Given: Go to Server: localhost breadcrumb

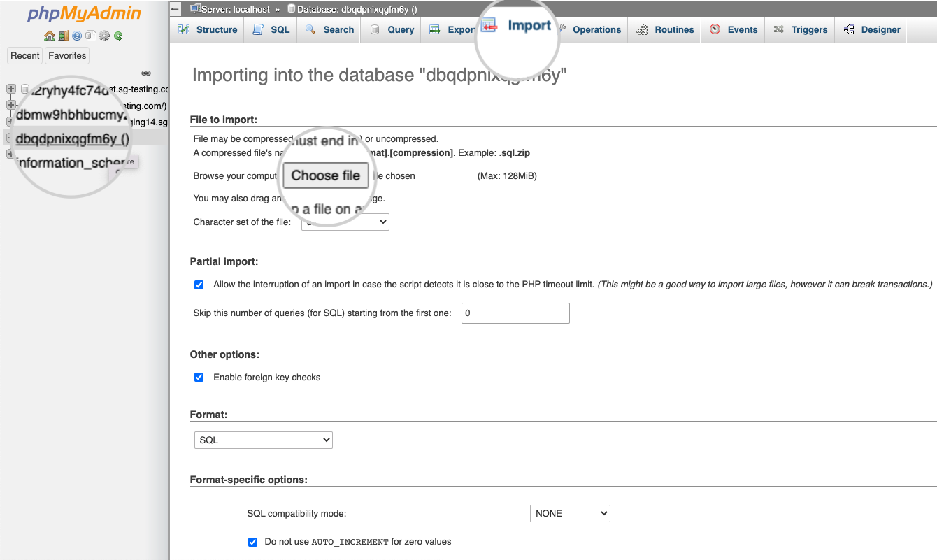Looking at the screenshot, I should (235, 10).
